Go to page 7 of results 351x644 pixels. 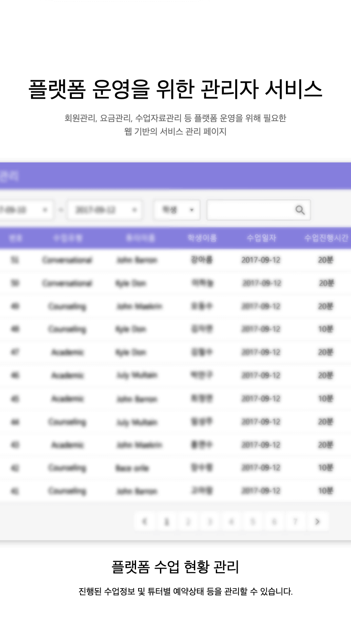pyautogui.click(x=296, y=522)
